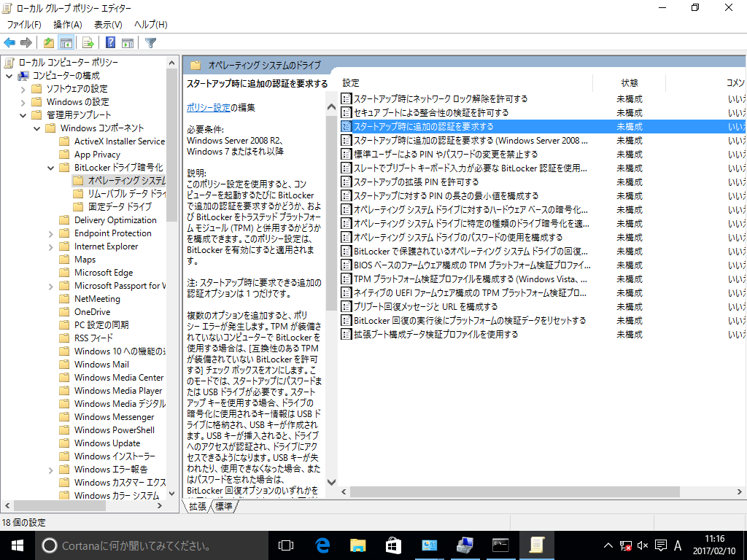The width and height of the screenshot is (747, 560).
Task: Sort by the 設定 column header
Action: pyautogui.click(x=466, y=83)
